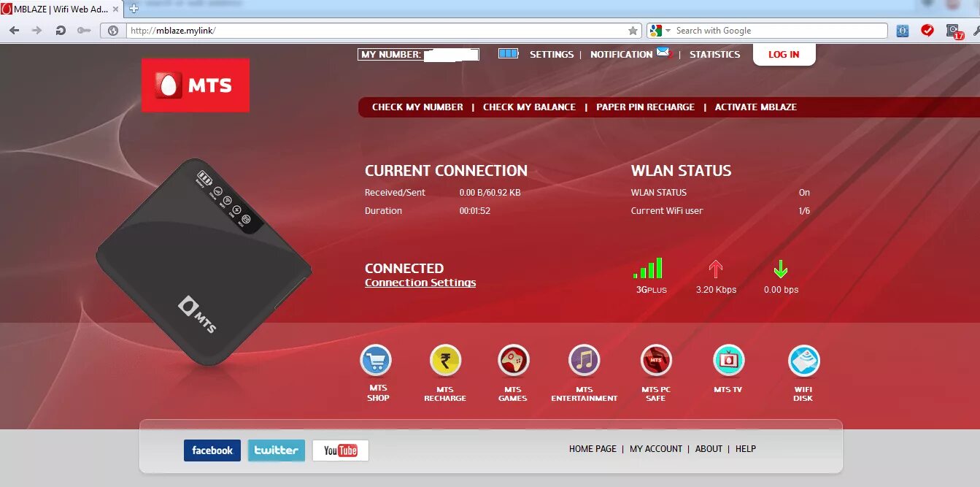
Task: Open the MTS Entertainment music icon
Action: click(x=584, y=360)
